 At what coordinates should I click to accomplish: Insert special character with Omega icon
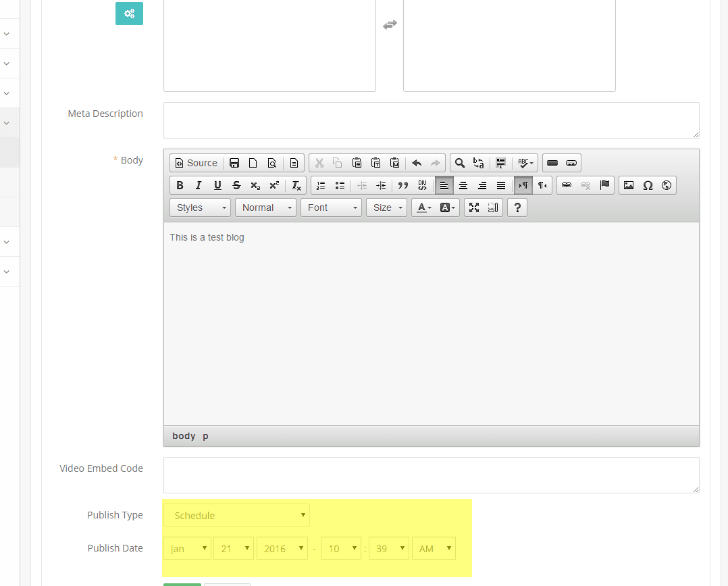(648, 185)
